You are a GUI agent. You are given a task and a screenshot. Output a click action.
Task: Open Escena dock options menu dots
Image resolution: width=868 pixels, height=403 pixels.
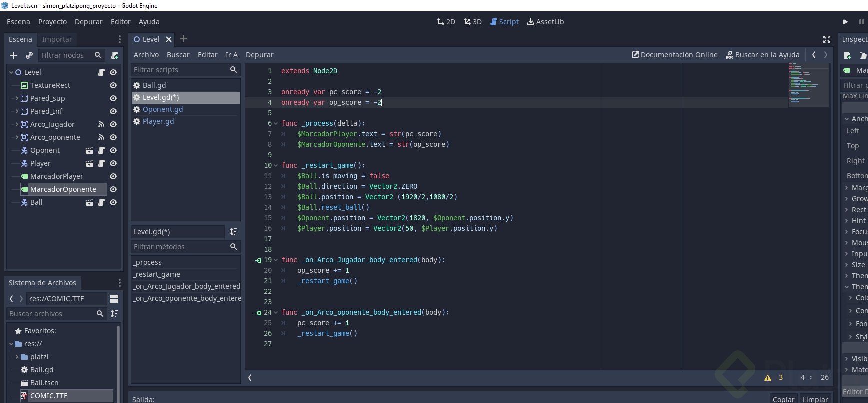coord(119,39)
